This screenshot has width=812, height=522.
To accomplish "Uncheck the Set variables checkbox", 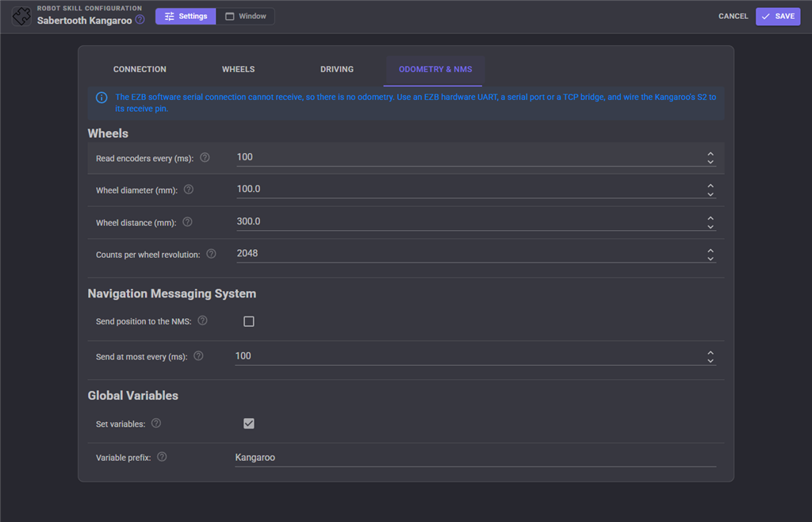I will pyautogui.click(x=248, y=424).
